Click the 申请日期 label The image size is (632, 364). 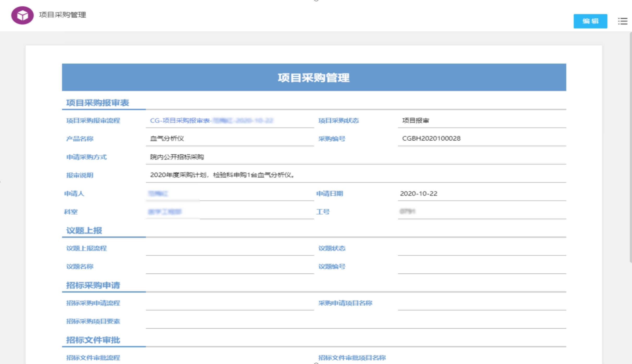click(x=330, y=193)
